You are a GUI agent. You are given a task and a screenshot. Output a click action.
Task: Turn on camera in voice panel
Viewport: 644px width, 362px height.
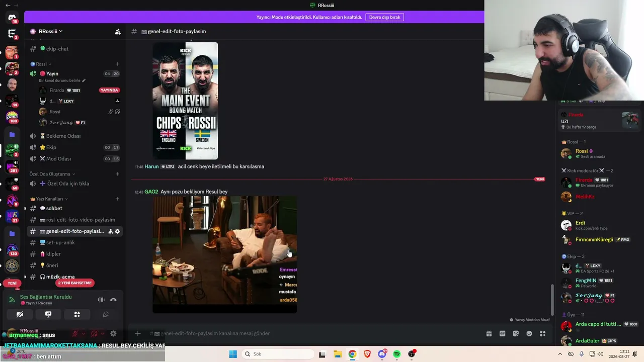20,314
